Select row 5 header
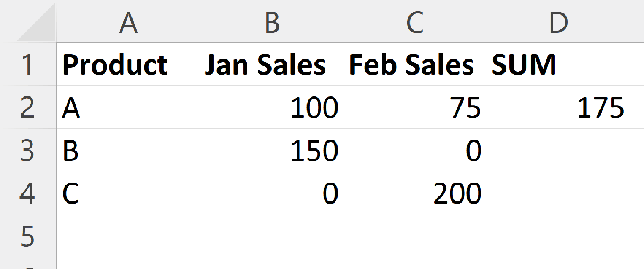644x269 pixels. [28, 236]
